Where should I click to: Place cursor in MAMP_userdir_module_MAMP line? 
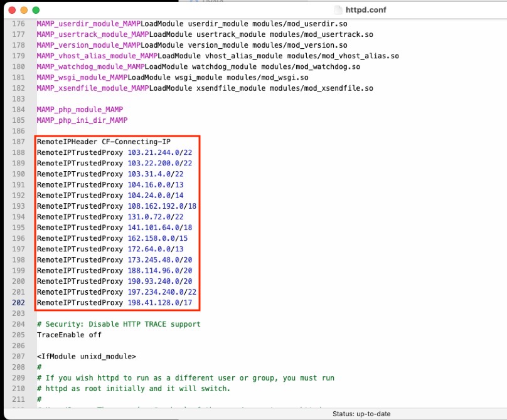point(192,24)
